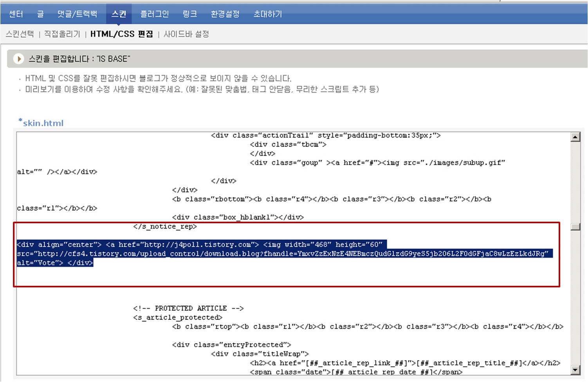Click the highlighted src= tistory URL line
The height and width of the screenshot is (382, 588).
click(285, 254)
